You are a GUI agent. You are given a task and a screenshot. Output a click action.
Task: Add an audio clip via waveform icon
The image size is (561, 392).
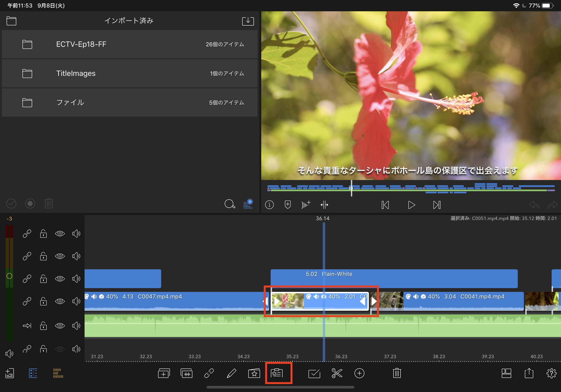tap(187, 373)
